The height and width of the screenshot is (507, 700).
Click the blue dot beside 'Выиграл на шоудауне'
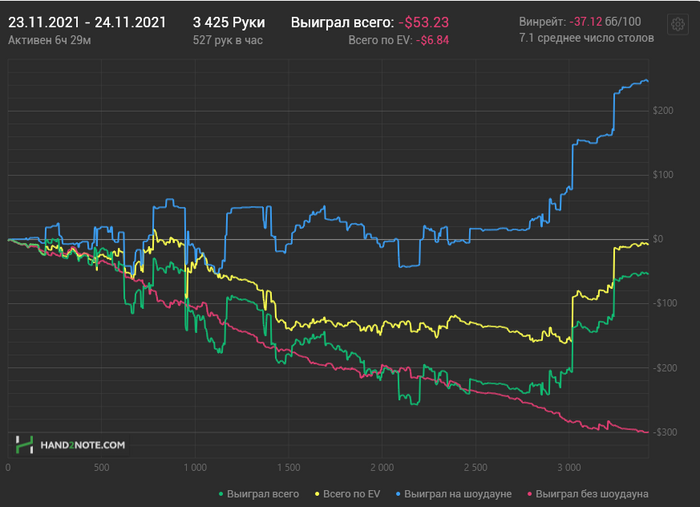(x=398, y=495)
